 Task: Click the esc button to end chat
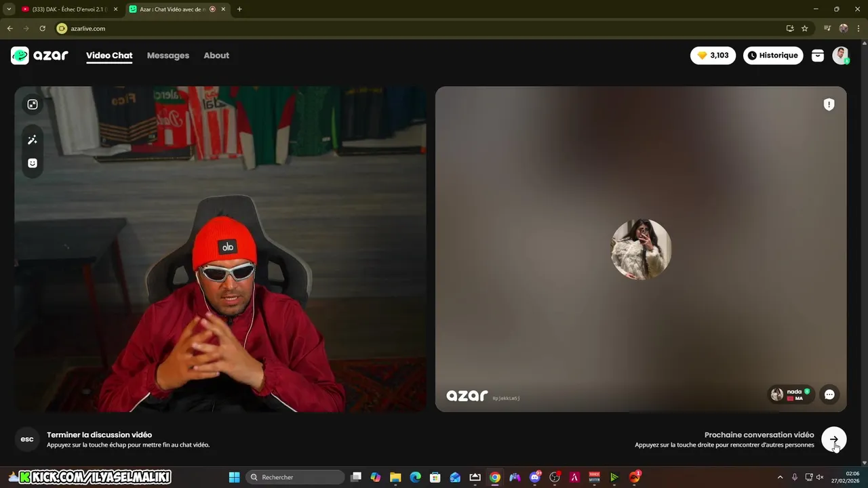[27, 439]
